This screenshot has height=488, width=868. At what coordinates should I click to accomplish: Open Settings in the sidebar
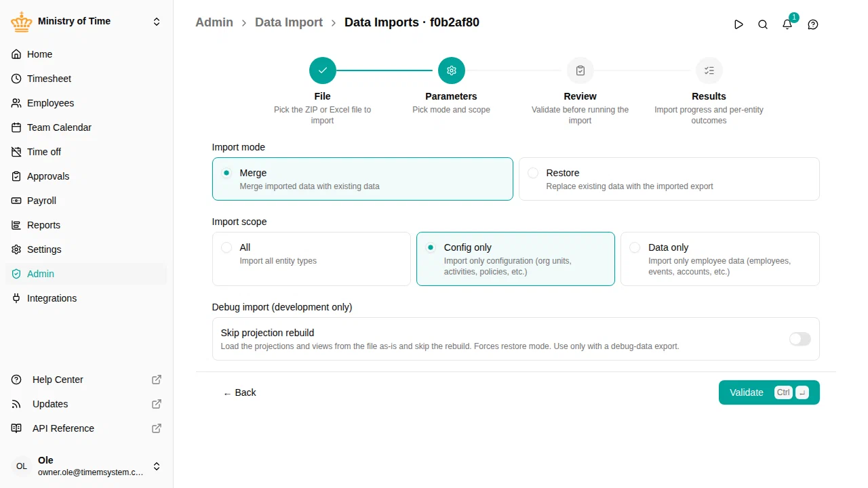(86, 249)
